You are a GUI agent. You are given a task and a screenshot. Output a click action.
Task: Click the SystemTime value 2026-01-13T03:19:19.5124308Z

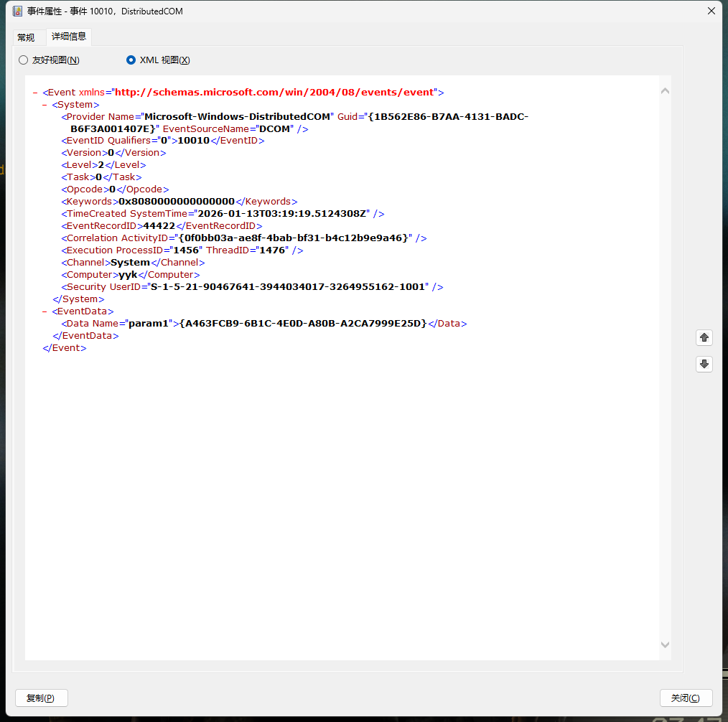[x=282, y=213]
